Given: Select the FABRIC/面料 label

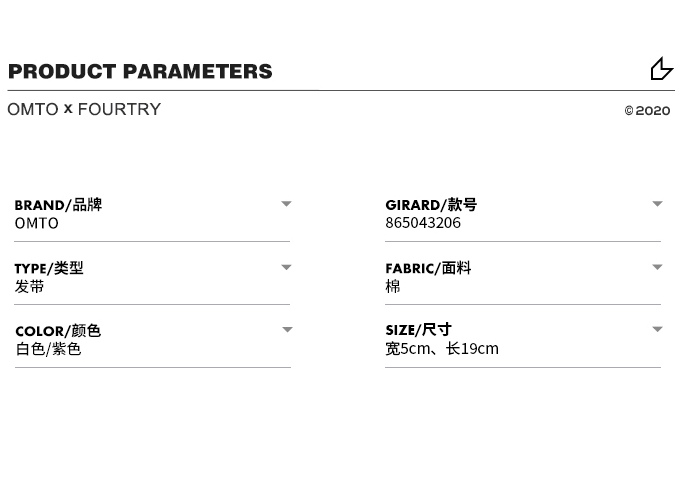Looking at the screenshot, I should click(x=428, y=268).
